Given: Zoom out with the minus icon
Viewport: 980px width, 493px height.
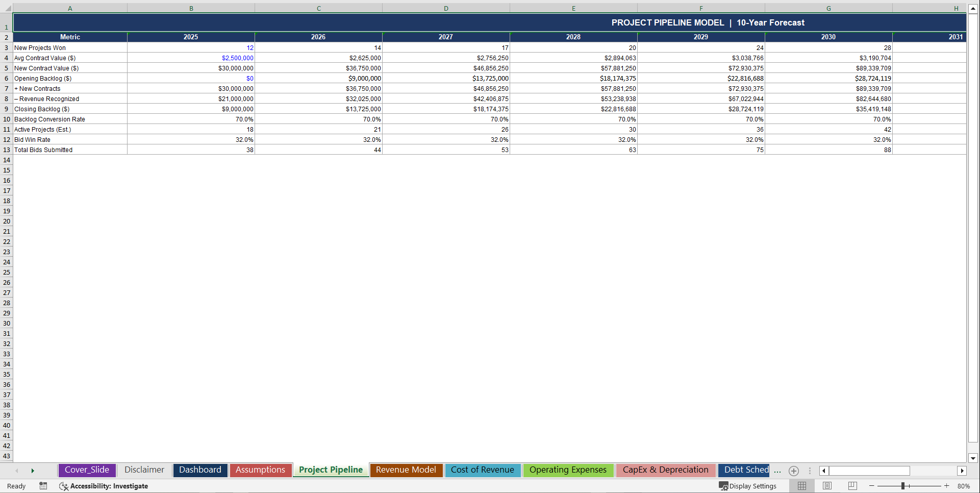Looking at the screenshot, I should 871,486.
